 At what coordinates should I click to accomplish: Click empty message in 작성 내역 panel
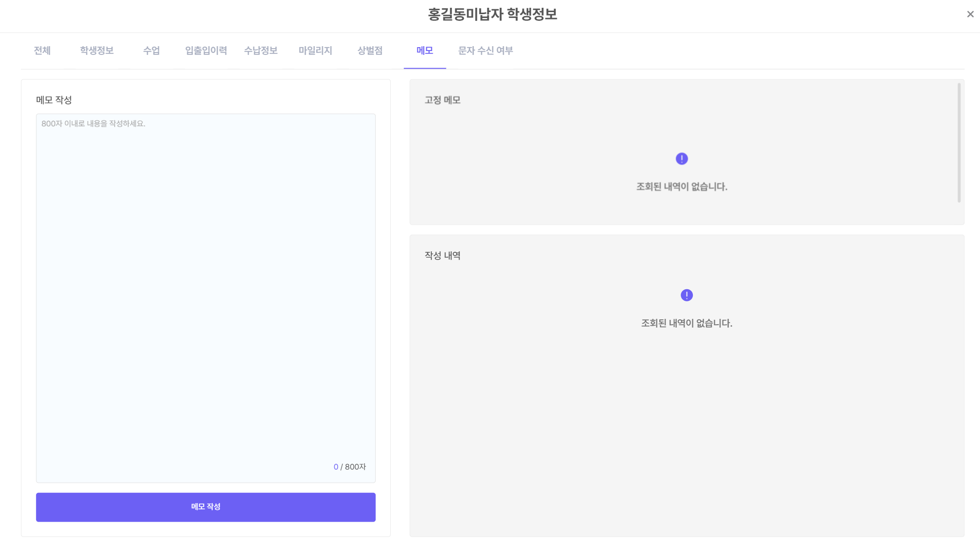click(x=686, y=324)
